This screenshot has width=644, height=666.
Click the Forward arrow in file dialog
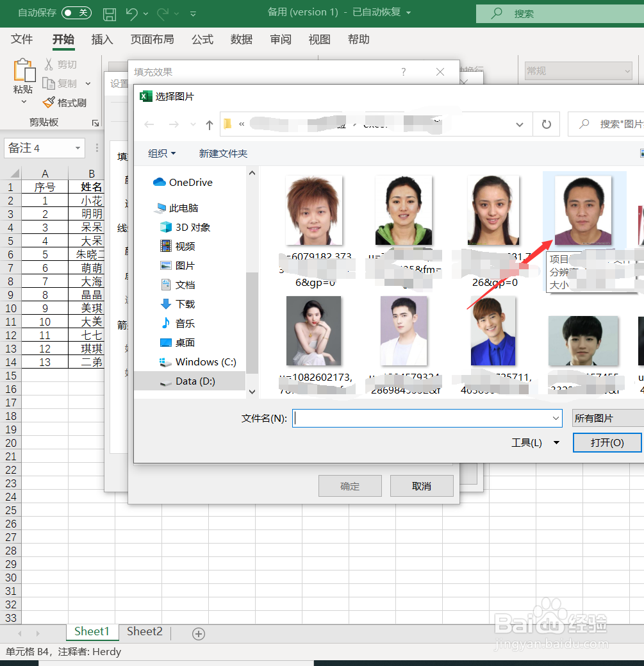coord(174,124)
